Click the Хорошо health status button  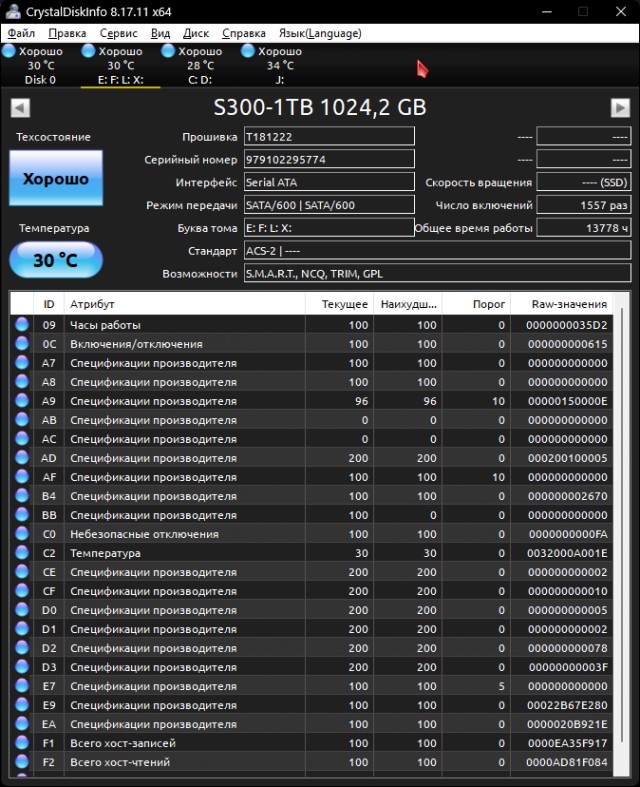(56, 178)
